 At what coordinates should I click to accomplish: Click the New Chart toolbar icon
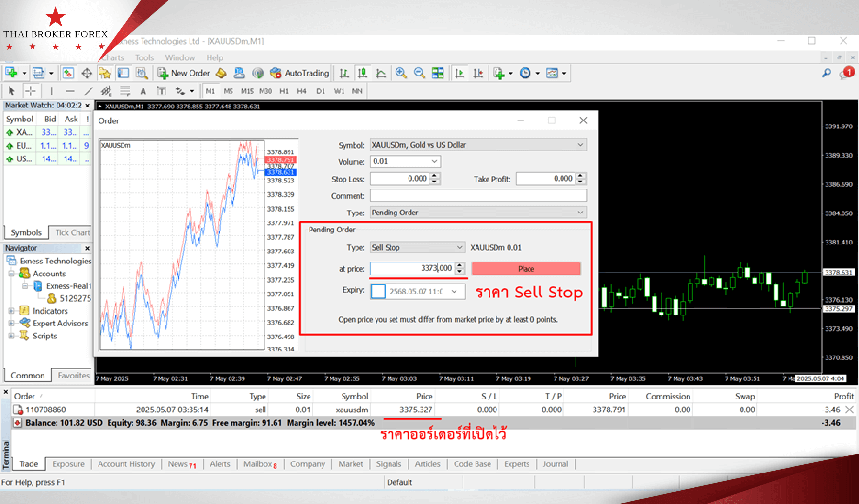point(11,73)
